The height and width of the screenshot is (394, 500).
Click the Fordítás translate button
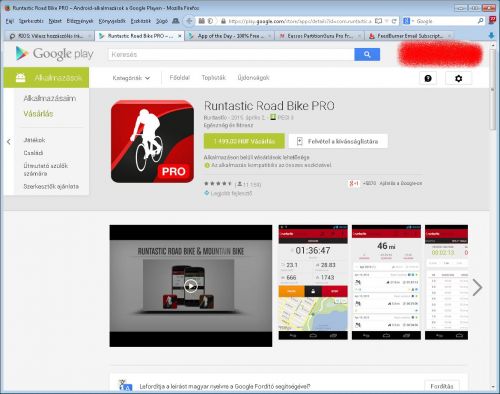coord(442,386)
